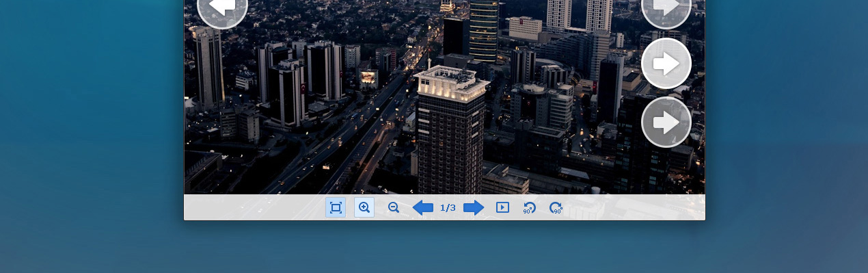Screen dimensions: 868x273
Task: Toggle the fit-to-window view button
Action: tap(336, 208)
